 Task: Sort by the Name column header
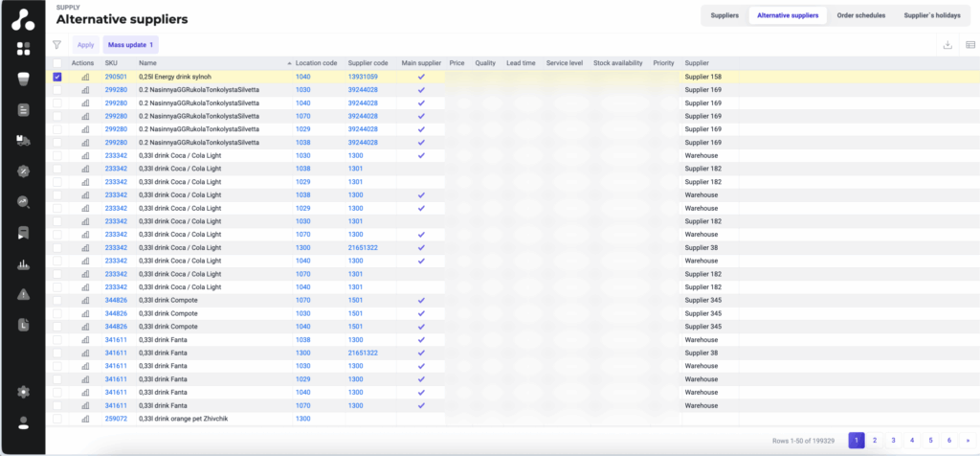click(147, 62)
